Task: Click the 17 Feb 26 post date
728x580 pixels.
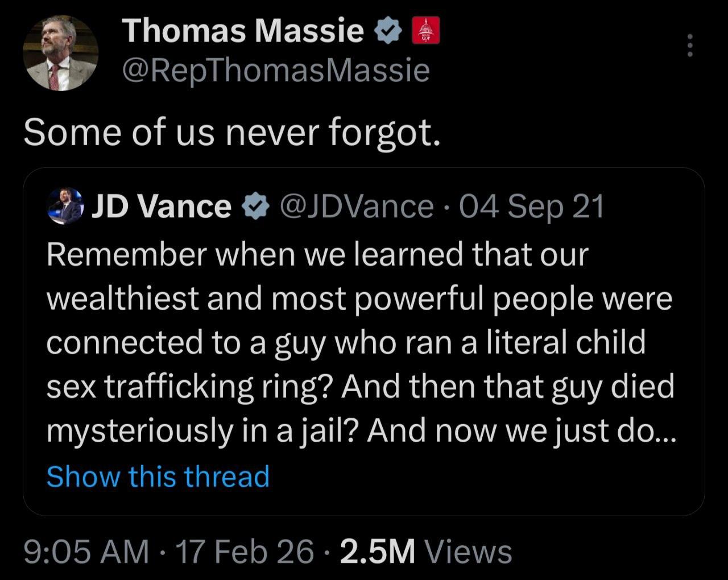Action: [x=245, y=552]
